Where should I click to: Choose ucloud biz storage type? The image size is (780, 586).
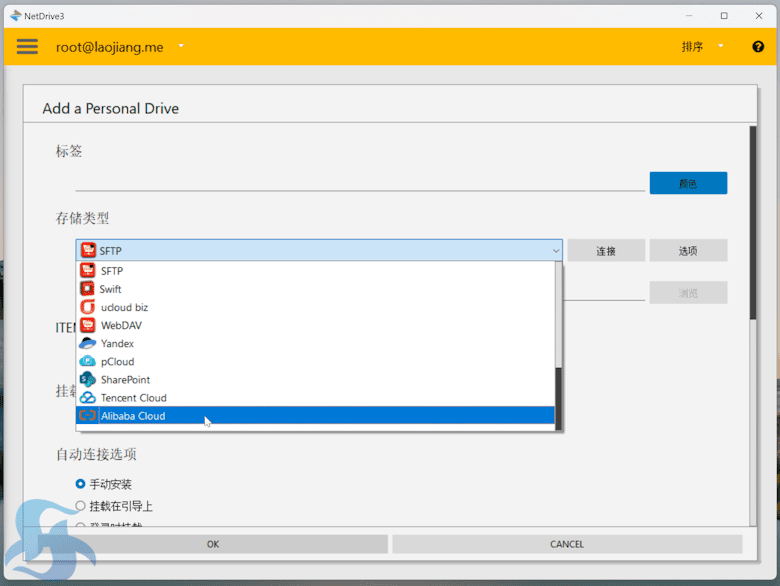[315, 307]
